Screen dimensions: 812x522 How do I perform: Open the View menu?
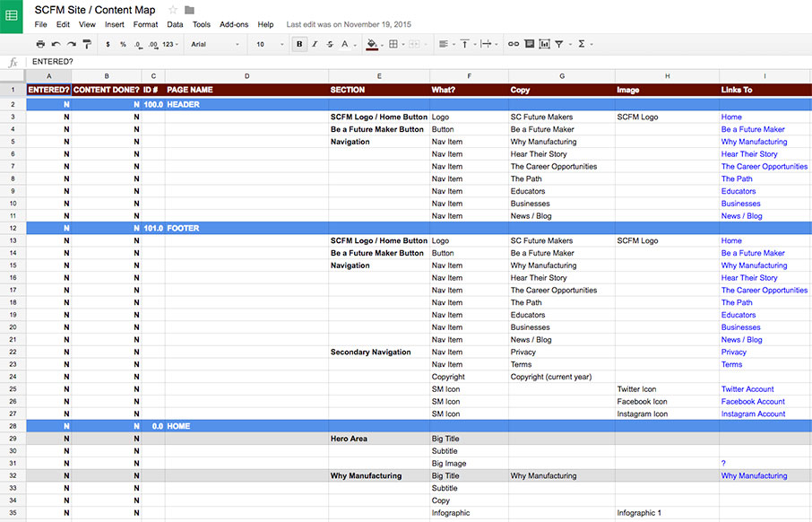click(x=87, y=24)
